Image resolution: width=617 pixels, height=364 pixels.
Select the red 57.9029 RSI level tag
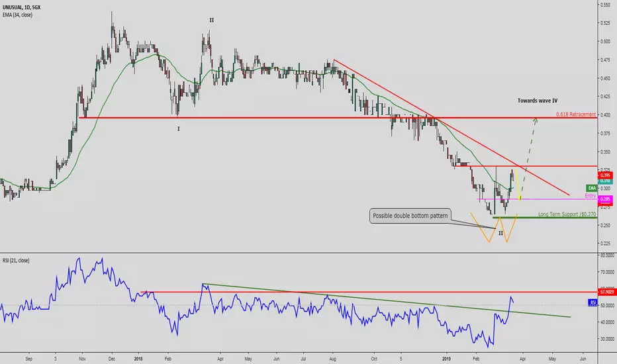pos(606,292)
